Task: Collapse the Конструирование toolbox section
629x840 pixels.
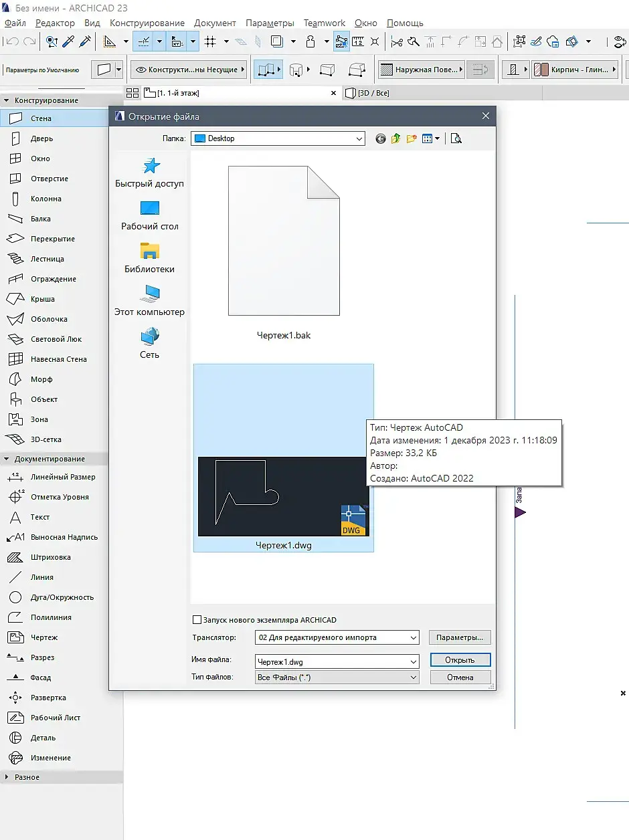Action: 7,100
